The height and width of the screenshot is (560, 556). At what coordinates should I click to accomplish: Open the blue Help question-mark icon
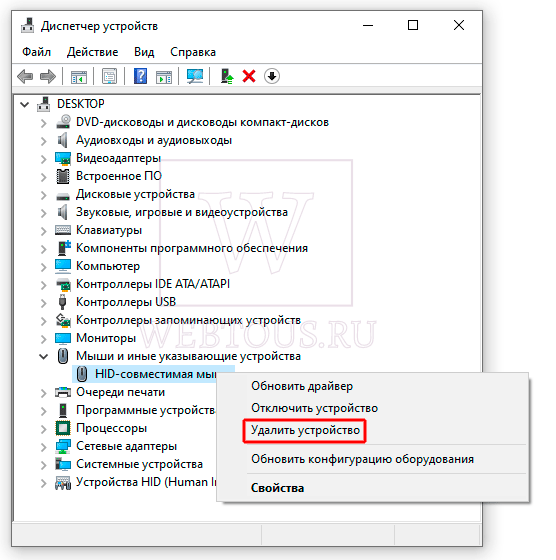pyautogui.click(x=140, y=76)
